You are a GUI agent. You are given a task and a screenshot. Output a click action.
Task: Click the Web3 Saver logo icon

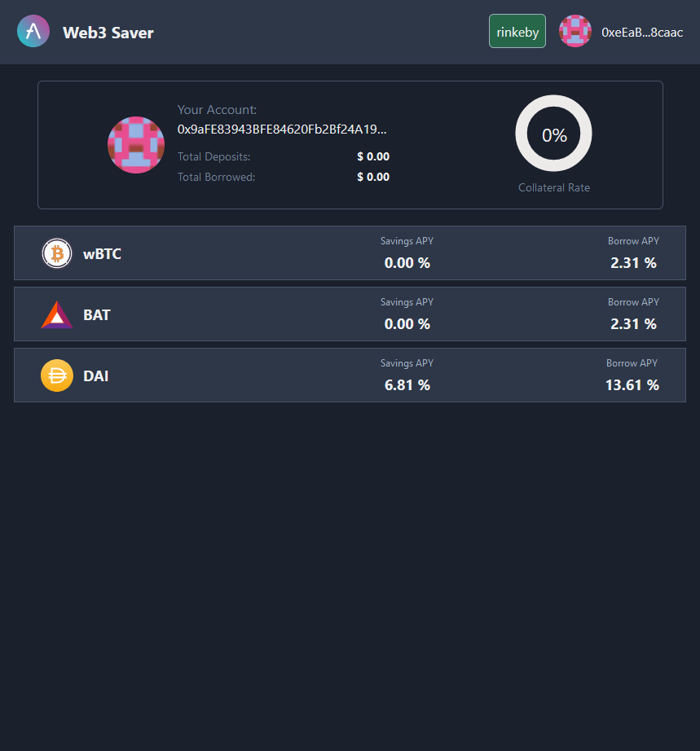click(x=33, y=32)
